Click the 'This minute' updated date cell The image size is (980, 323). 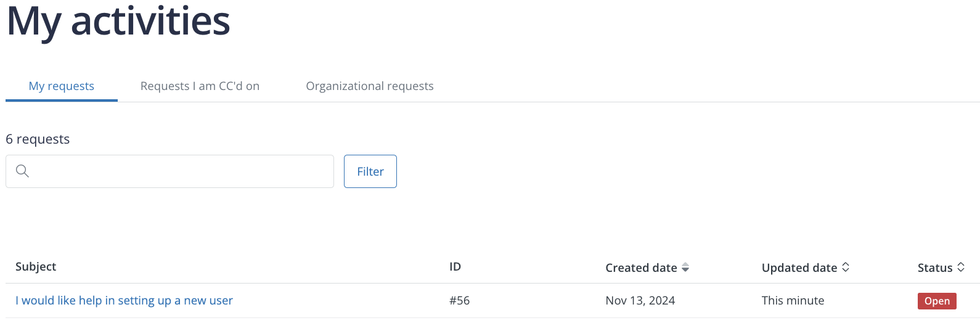coord(793,300)
